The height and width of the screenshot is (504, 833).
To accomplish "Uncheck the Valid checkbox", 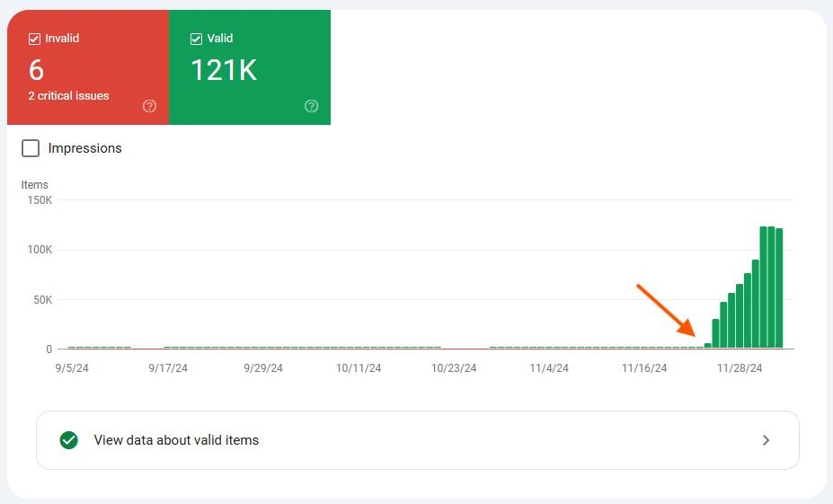I will tap(196, 39).
